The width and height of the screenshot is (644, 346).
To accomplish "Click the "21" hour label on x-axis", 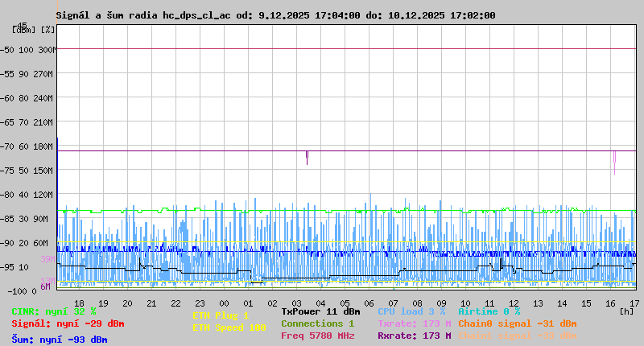I will pyautogui.click(x=151, y=303).
